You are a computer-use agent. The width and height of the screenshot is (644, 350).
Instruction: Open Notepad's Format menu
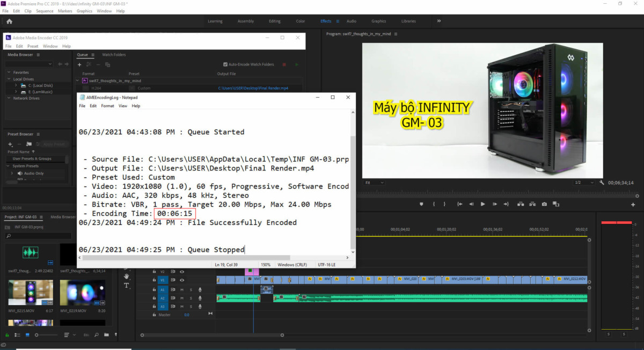(107, 106)
